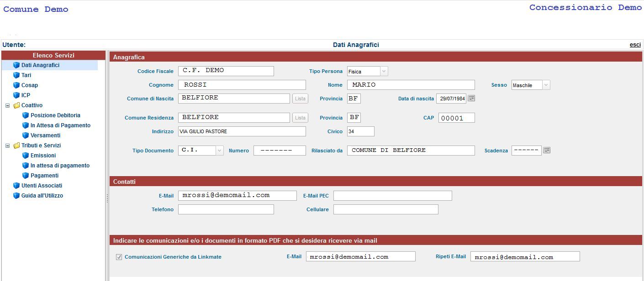Click Lista button next to Comune Residenza
Screen dimensions: 644x281
click(300, 118)
